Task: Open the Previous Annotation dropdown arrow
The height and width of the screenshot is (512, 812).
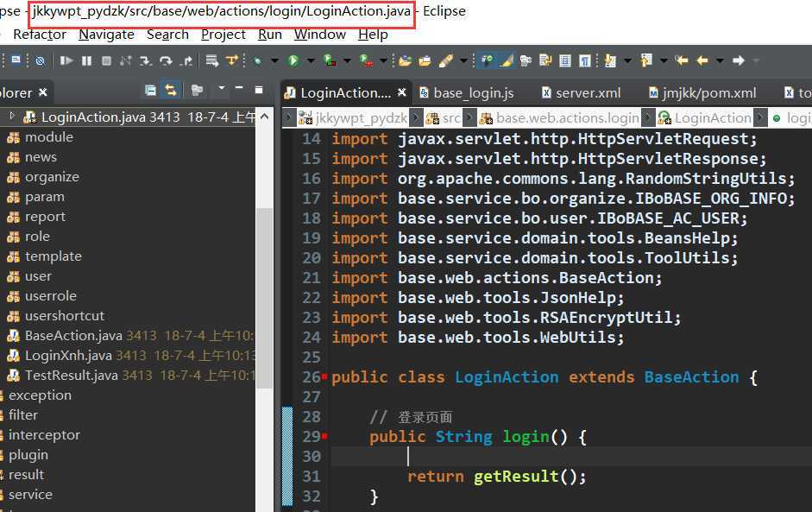Action: pos(664,60)
